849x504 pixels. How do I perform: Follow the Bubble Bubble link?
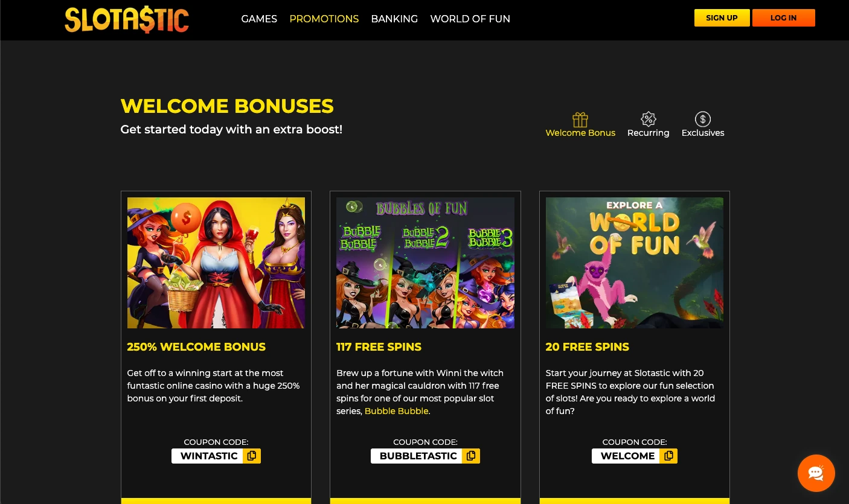[x=397, y=411]
